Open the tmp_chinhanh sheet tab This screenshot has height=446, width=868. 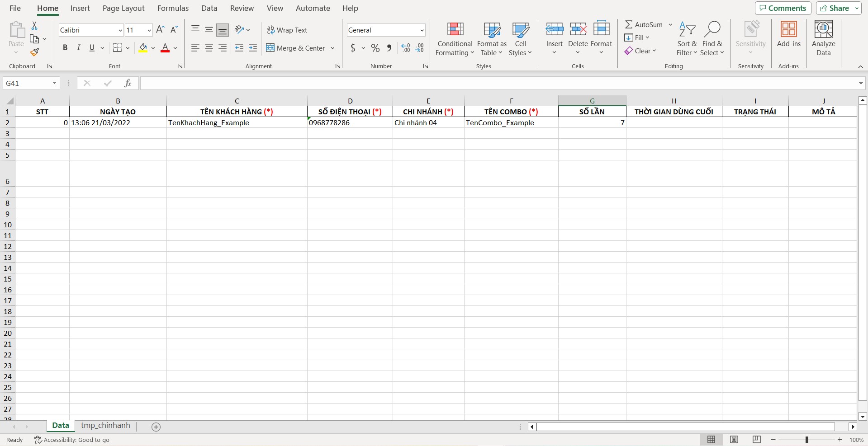point(105,426)
